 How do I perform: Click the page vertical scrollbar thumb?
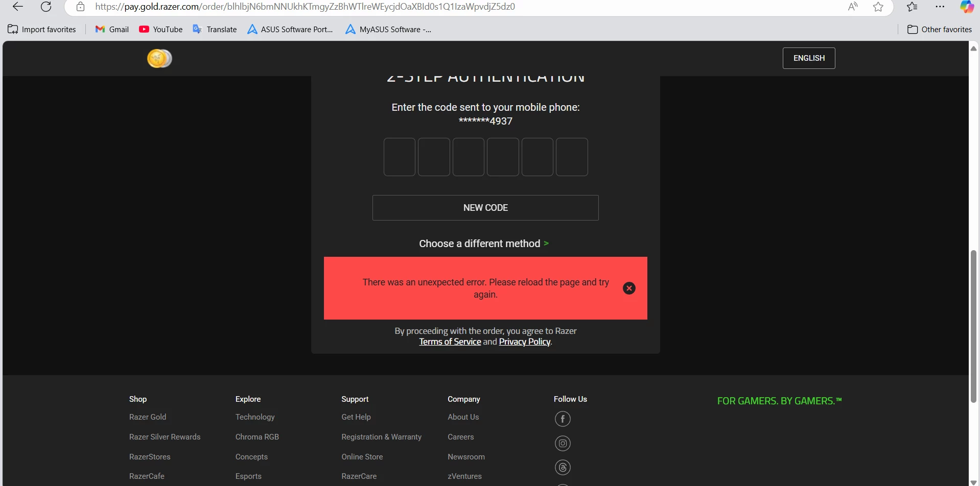tap(973, 327)
